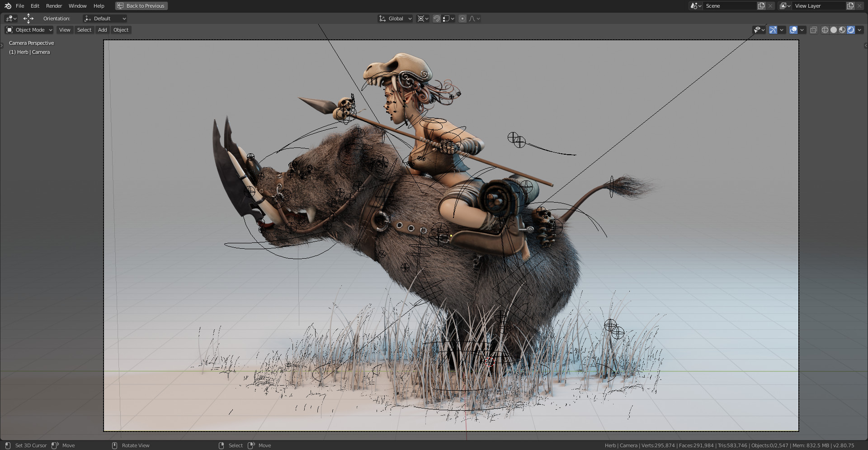868x450 pixels.
Task: Open the scene browse dropdown icon
Action: point(696,6)
